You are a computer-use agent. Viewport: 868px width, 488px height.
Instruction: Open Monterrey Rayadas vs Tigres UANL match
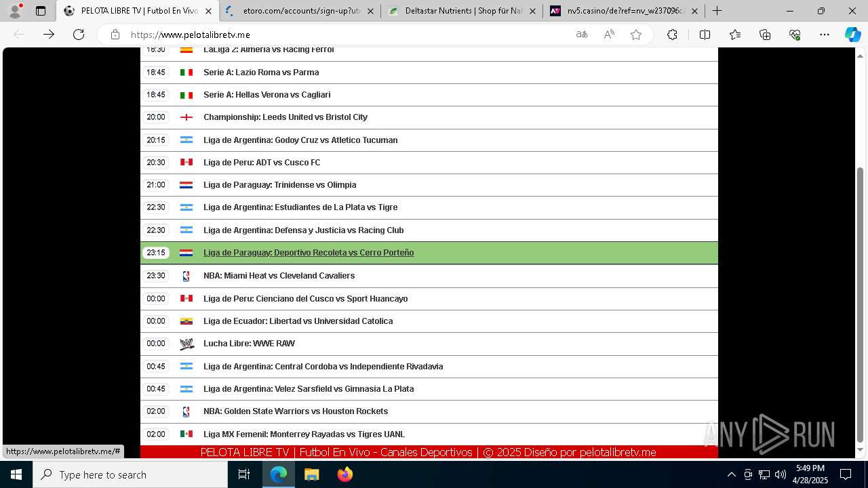[304, 434]
